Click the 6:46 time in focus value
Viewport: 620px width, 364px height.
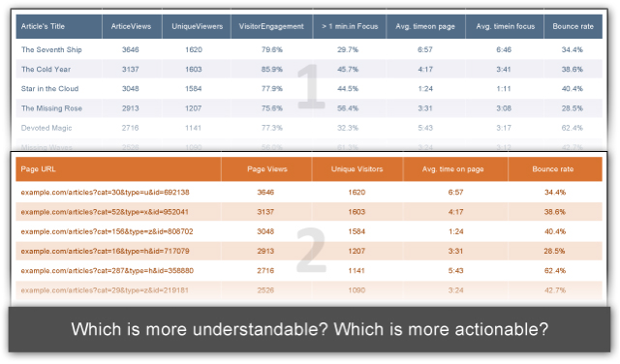pos(504,49)
